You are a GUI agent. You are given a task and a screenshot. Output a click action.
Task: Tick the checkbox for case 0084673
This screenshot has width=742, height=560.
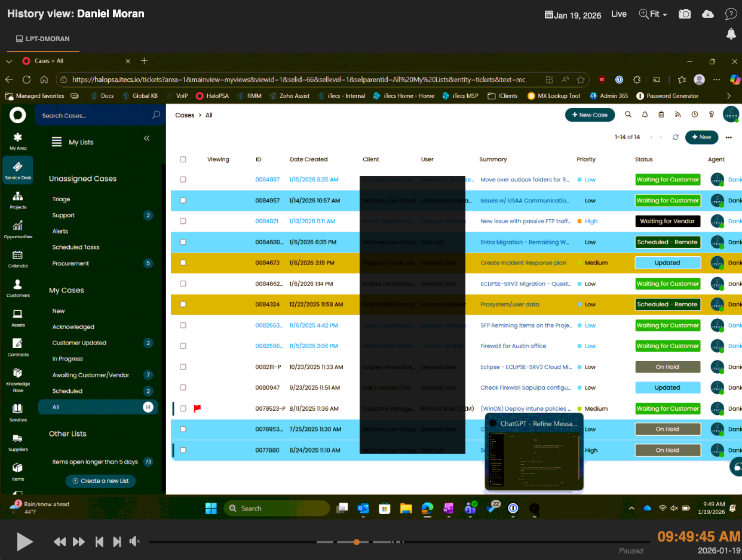click(183, 263)
